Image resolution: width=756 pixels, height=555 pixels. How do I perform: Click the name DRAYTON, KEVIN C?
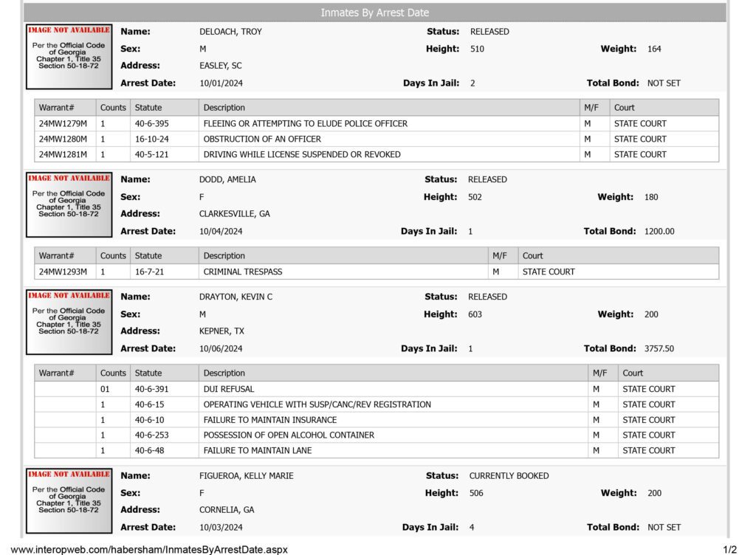click(236, 297)
